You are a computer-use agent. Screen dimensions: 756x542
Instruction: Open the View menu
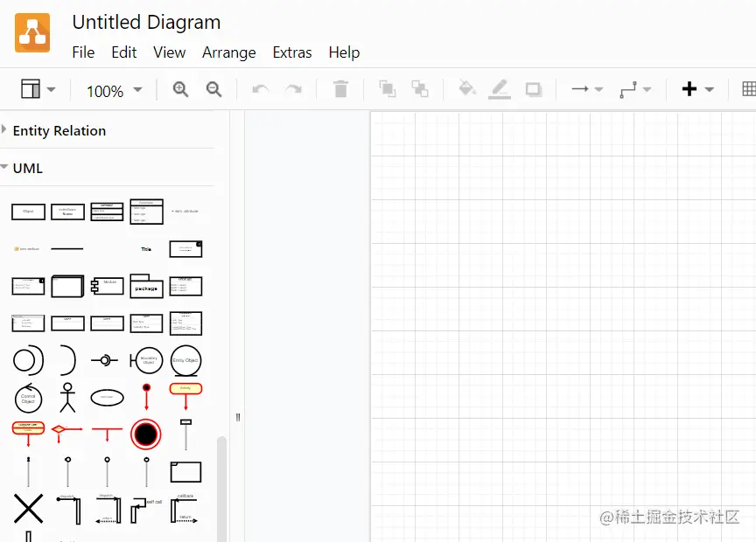click(x=169, y=52)
